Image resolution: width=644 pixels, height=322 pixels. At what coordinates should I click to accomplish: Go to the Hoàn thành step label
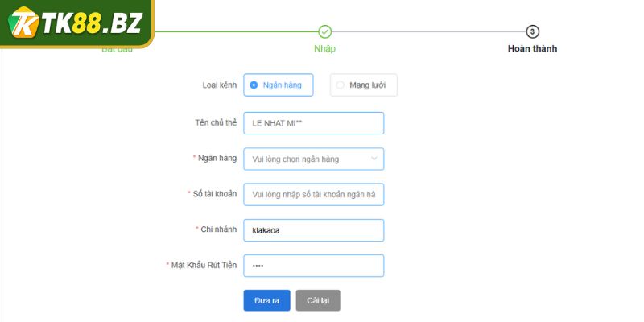(532, 49)
